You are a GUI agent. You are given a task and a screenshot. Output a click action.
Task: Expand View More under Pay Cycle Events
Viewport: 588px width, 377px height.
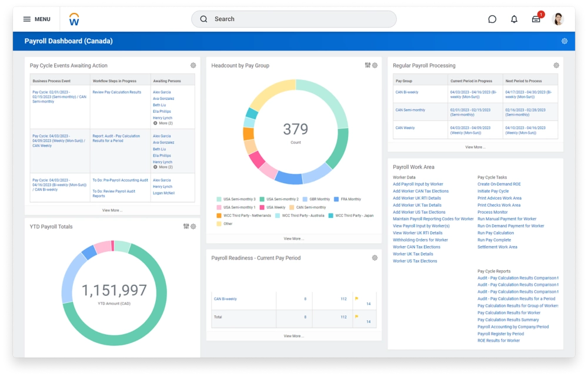click(112, 210)
